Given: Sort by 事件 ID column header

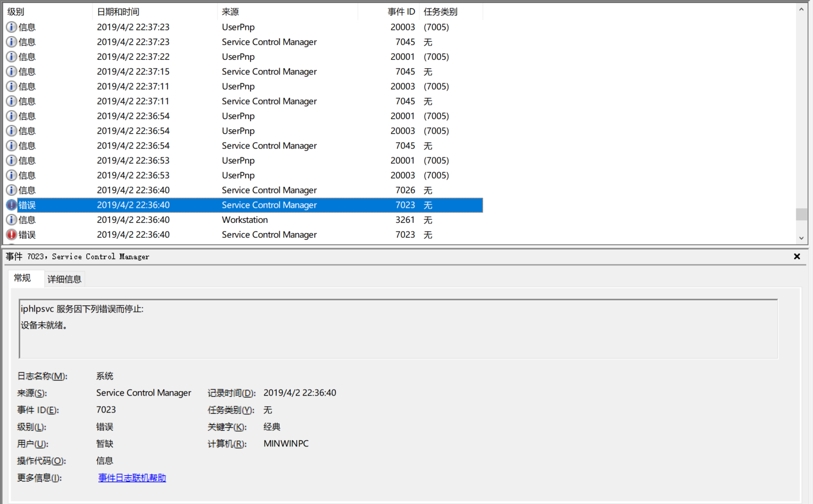Looking at the screenshot, I should point(401,12).
